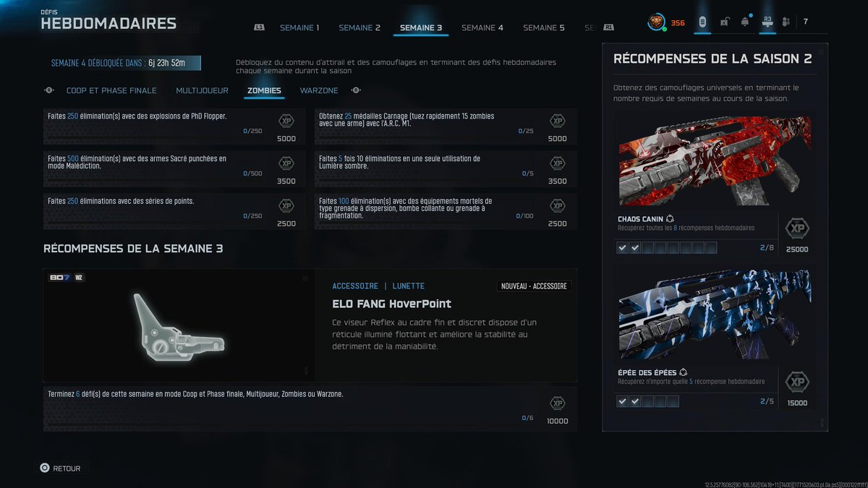
Task: Click second checked box under Épée des Épées
Action: pos(635,401)
